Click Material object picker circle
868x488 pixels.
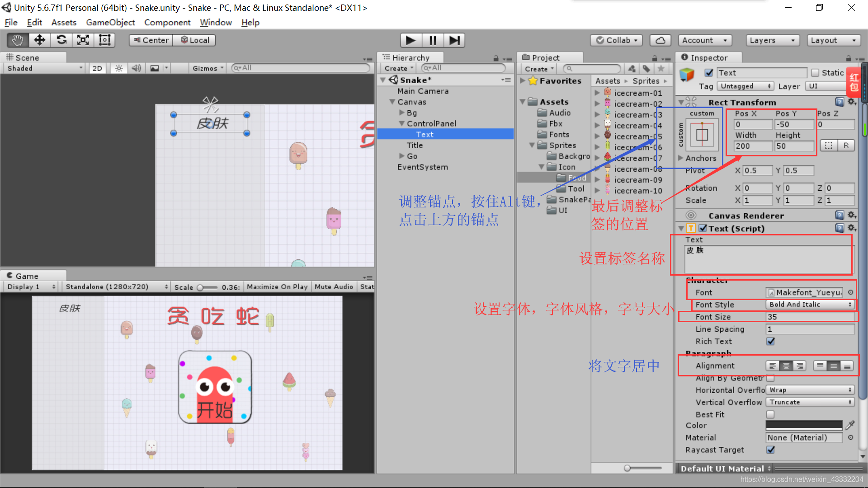tap(850, 437)
